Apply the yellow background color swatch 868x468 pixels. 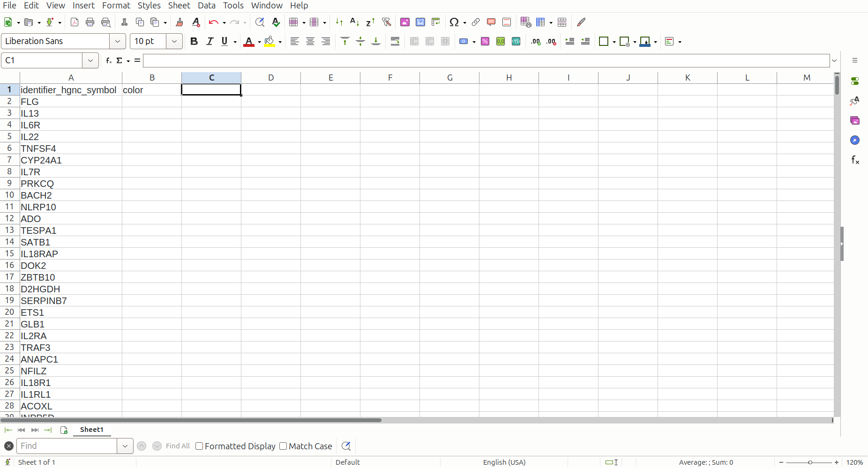click(269, 42)
